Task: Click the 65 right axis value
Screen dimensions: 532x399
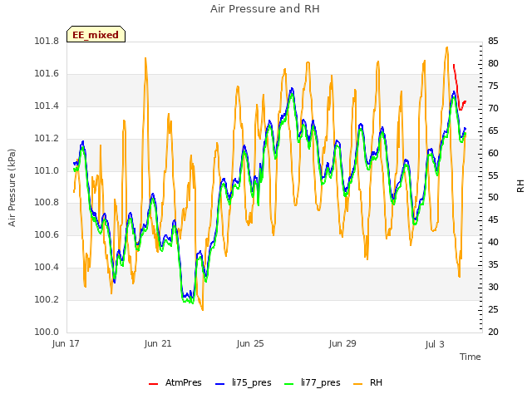Action: click(493, 131)
